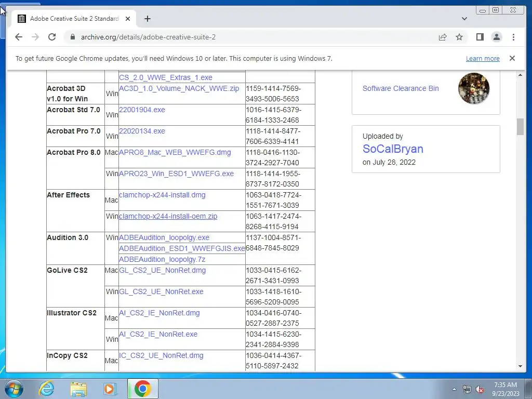Screen dimensions: 532x399
Task: Download CS_2.0_WWE_Extras_1.exe
Action: coord(166,77)
